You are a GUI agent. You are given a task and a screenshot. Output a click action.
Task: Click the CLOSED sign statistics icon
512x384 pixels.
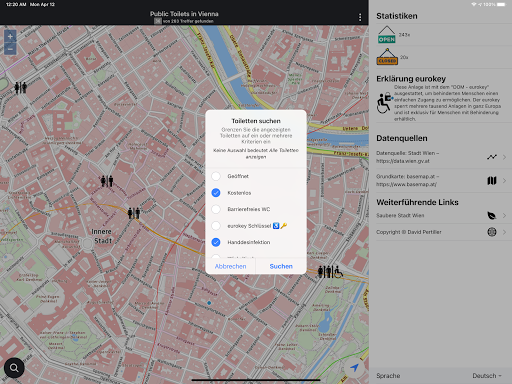tap(387, 57)
